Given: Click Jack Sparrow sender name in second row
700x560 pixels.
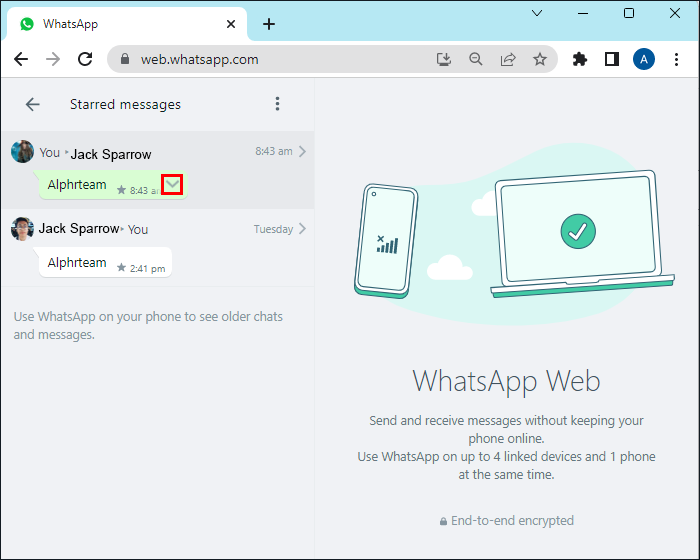Looking at the screenshot, I should (x=79, y=229).
